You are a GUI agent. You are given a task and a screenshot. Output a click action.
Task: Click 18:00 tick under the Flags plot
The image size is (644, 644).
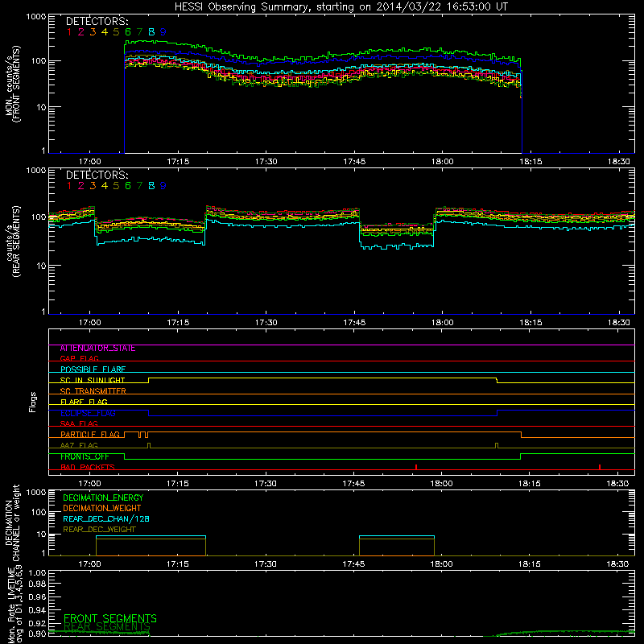[441, 484]
